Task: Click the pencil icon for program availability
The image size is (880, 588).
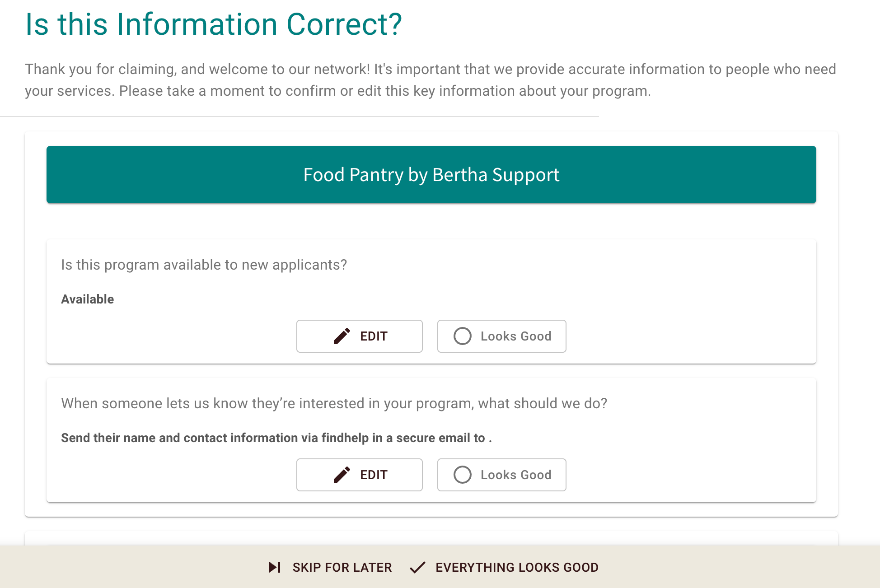Action: click(342, 336)
